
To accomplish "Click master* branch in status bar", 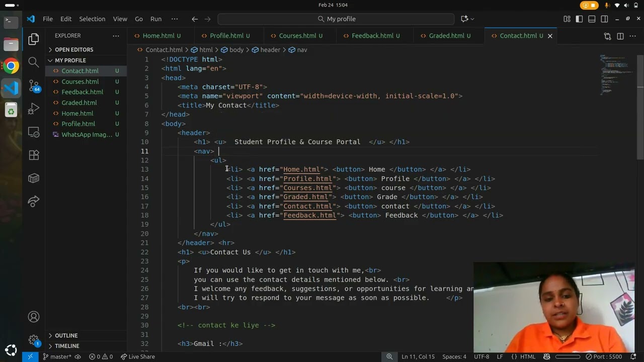I will point(57,356).
